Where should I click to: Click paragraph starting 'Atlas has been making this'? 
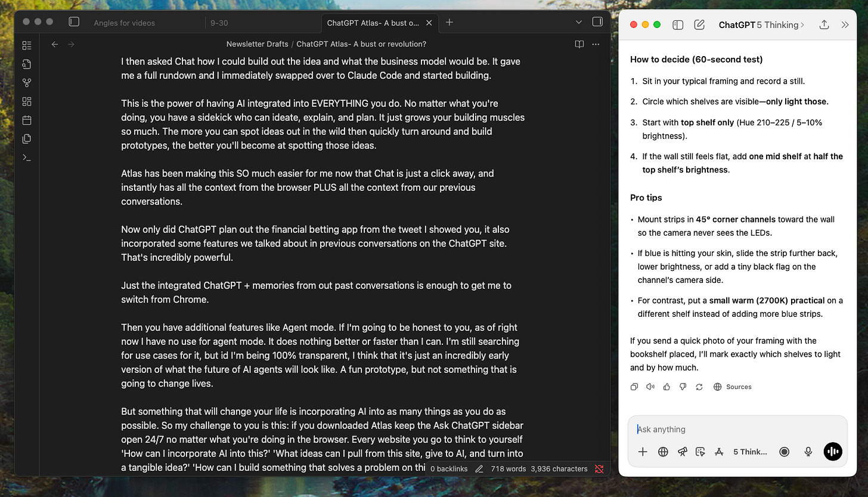click(308, 187)
